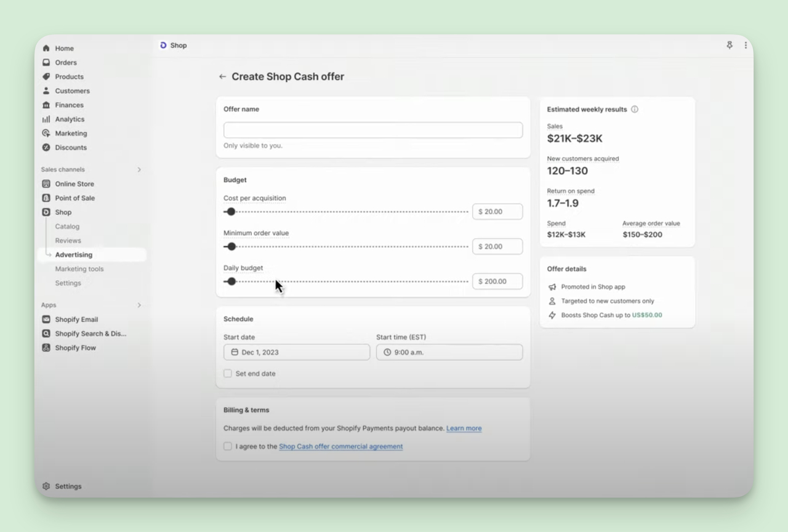Screen dimensions: 788x532
Task: Click the Customers label in sidebar
Action: coord(72,91)
